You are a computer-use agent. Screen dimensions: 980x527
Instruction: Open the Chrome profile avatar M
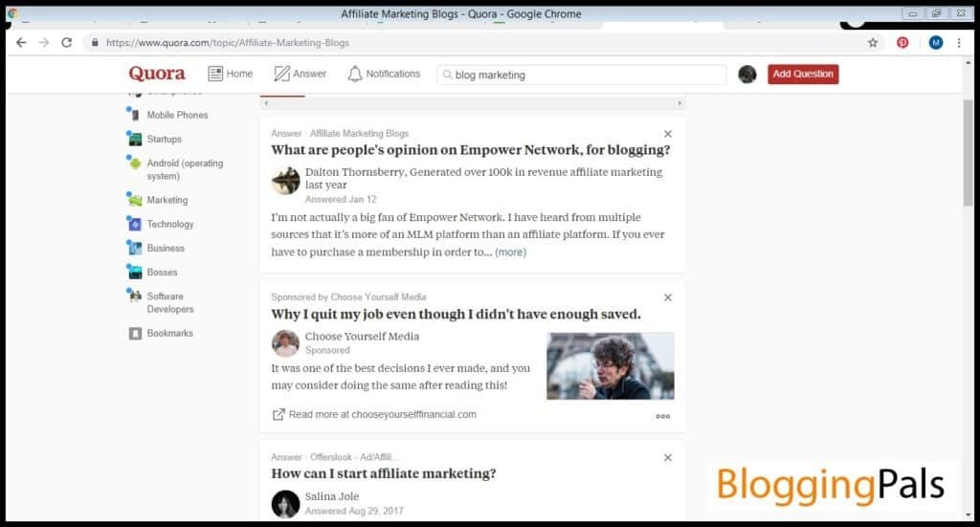(x=936, y=42)
